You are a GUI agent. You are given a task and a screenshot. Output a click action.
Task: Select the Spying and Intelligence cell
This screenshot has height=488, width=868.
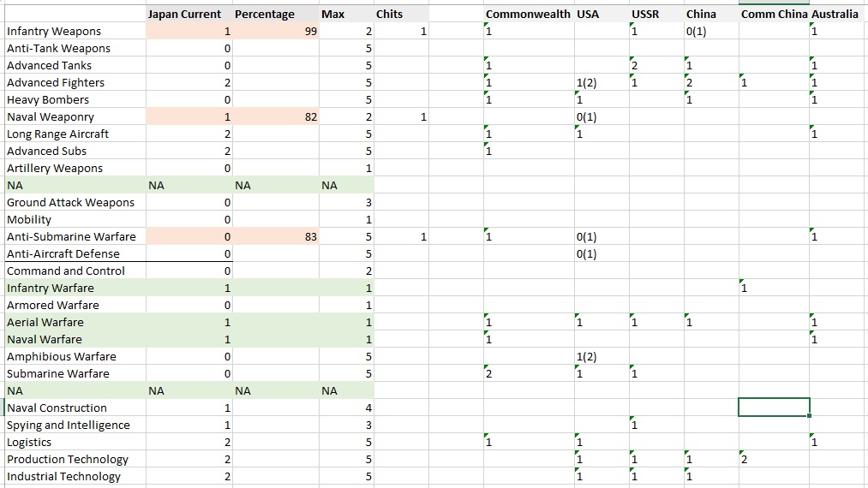click(x=69, y=426)
